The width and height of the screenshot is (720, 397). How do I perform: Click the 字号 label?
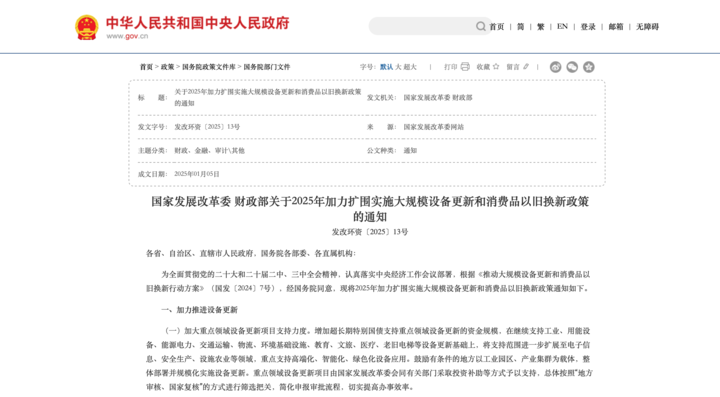point(368,67)
